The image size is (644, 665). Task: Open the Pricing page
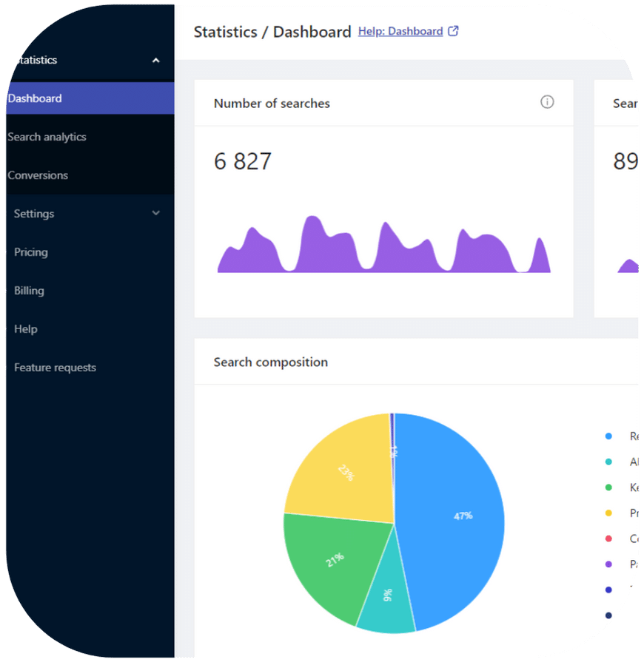[31, 252]
